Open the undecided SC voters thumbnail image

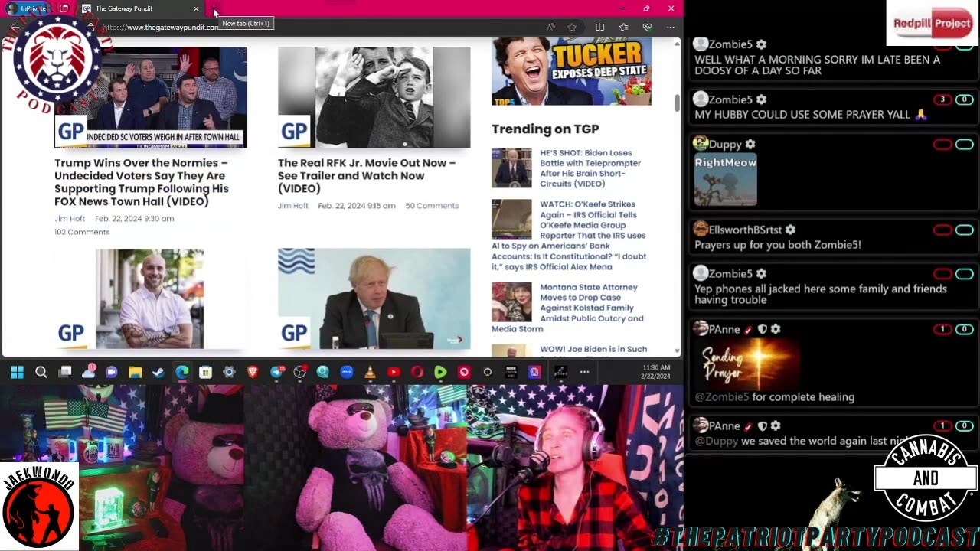click(x=151, y=97)
